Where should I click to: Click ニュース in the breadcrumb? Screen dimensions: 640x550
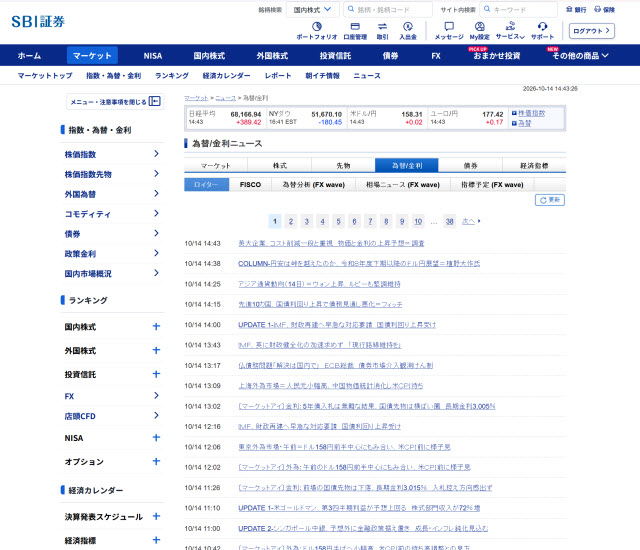(x=225, y=98)
